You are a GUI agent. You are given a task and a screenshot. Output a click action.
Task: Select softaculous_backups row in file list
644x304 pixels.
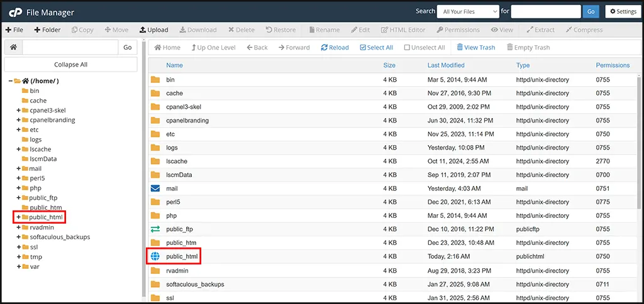[392, 284]
